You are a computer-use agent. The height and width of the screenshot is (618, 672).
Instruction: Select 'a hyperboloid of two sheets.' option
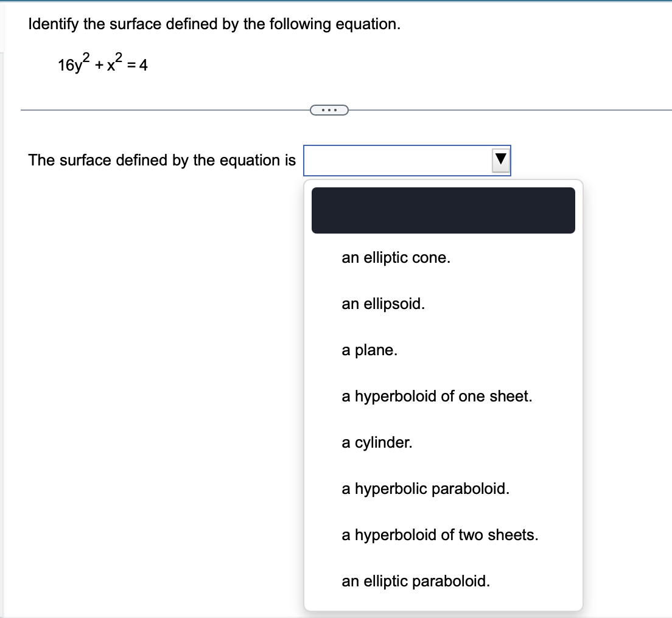pos(439,535)
